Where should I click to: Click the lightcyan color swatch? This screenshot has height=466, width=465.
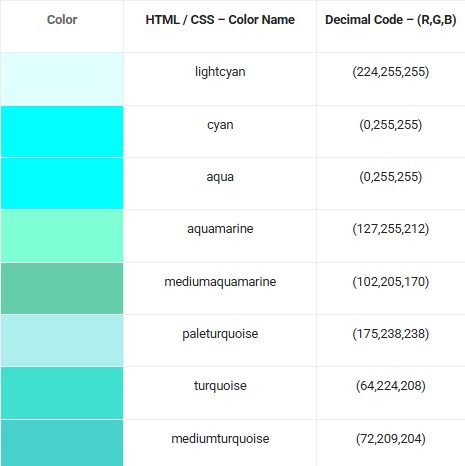tap(62, 79)
